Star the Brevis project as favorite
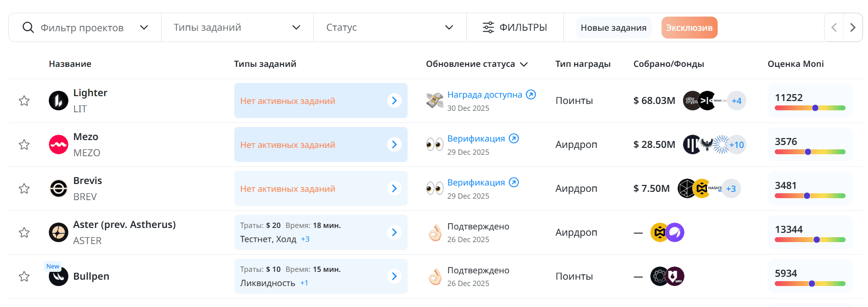This screenshot has width=868, height=307. pos(24,188)
